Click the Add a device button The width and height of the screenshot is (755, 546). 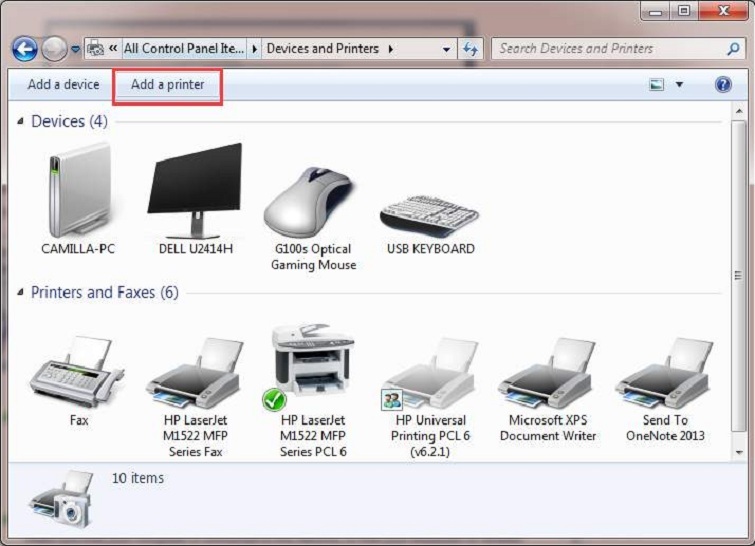[63, 85]
